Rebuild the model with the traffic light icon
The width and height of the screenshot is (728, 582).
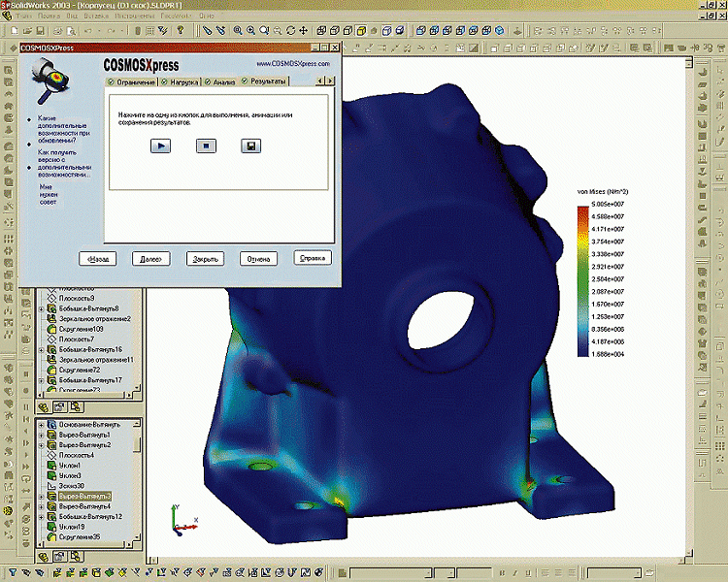pyautogui.click(x=138, y=31)
